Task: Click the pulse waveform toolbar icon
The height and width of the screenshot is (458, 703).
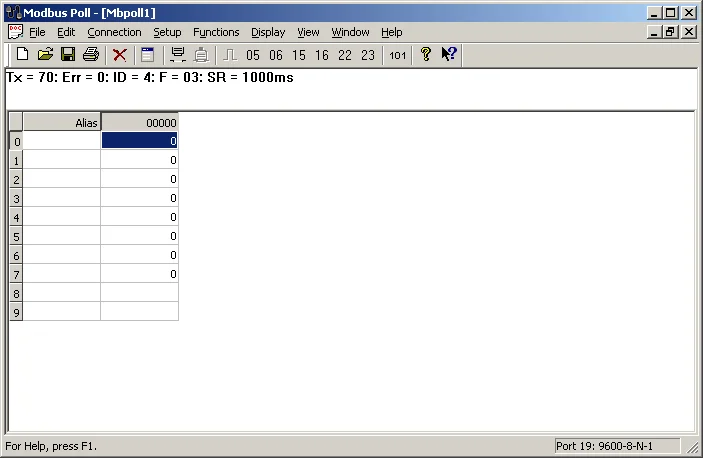Action: pyautogui.click(x=230, y=55)
